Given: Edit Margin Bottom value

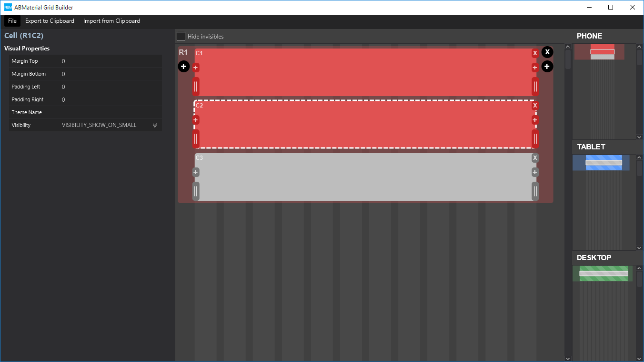Looking at the screenshot, I should pos(111,74).
